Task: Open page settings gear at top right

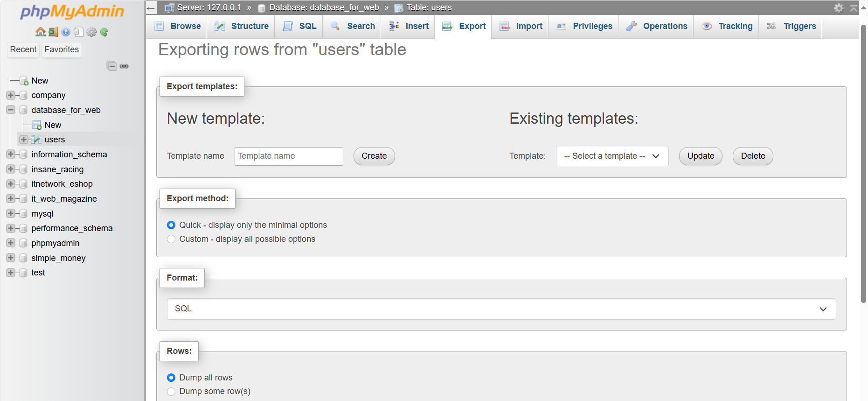Action: pyautogui.click(x=839, y=8)
